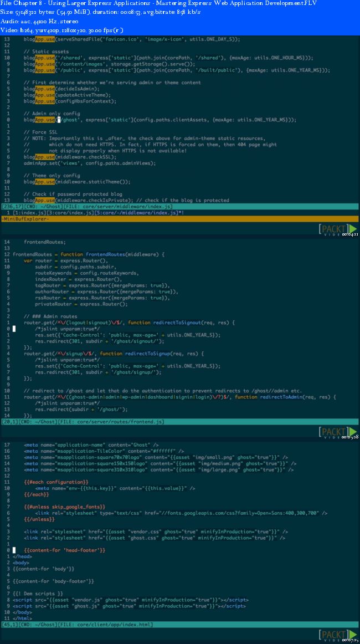
Task: Click the '// Admin only config' comment
Action: coord(52,114)
